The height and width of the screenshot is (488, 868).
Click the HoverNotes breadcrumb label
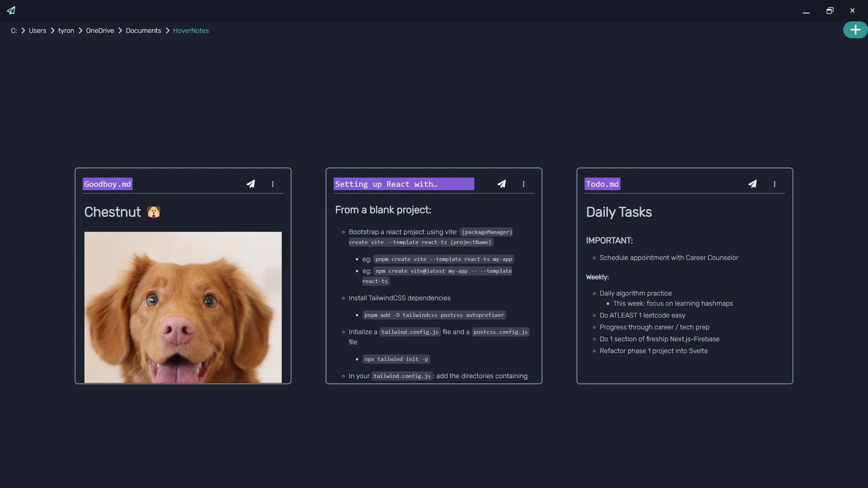click(191, 30)
